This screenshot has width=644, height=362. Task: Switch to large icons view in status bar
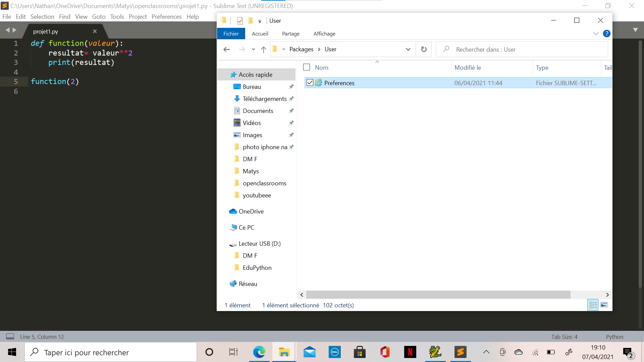pos(604,305)
